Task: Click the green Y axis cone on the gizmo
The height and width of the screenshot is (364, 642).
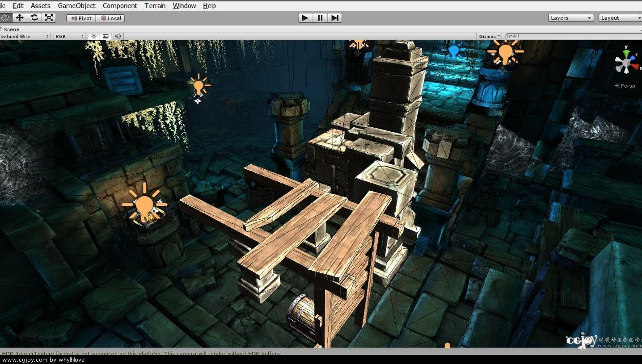Action: (627, 54)
